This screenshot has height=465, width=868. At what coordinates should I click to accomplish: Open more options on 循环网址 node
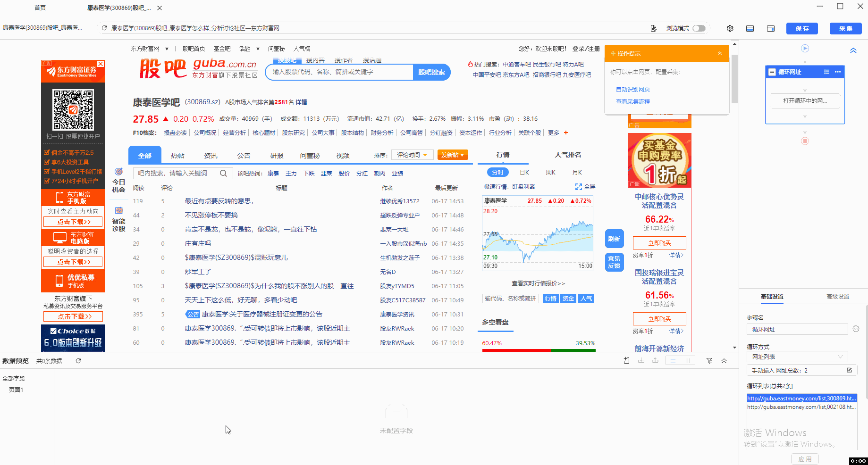838,72
